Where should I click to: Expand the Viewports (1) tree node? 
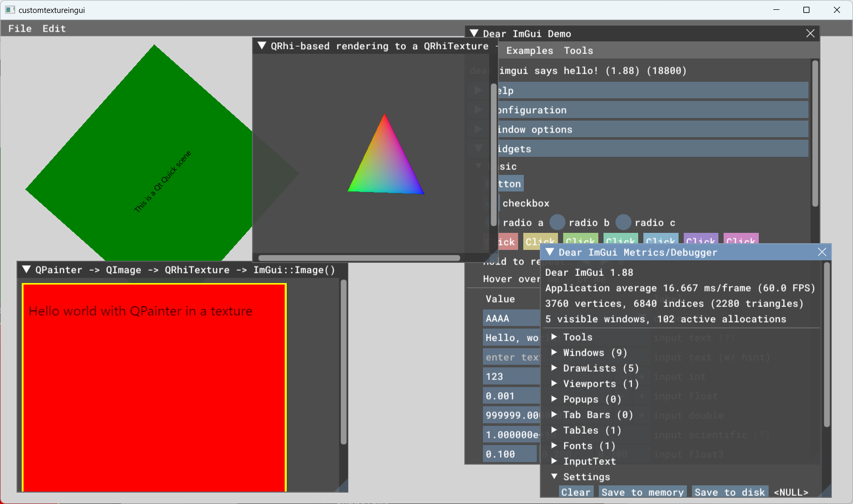(554, 383)
